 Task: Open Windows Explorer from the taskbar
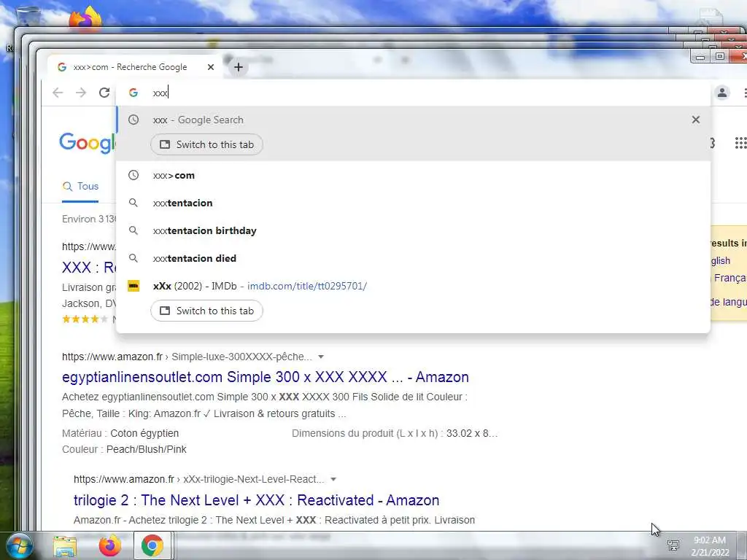pyautogui.click(x=65, y=546)
